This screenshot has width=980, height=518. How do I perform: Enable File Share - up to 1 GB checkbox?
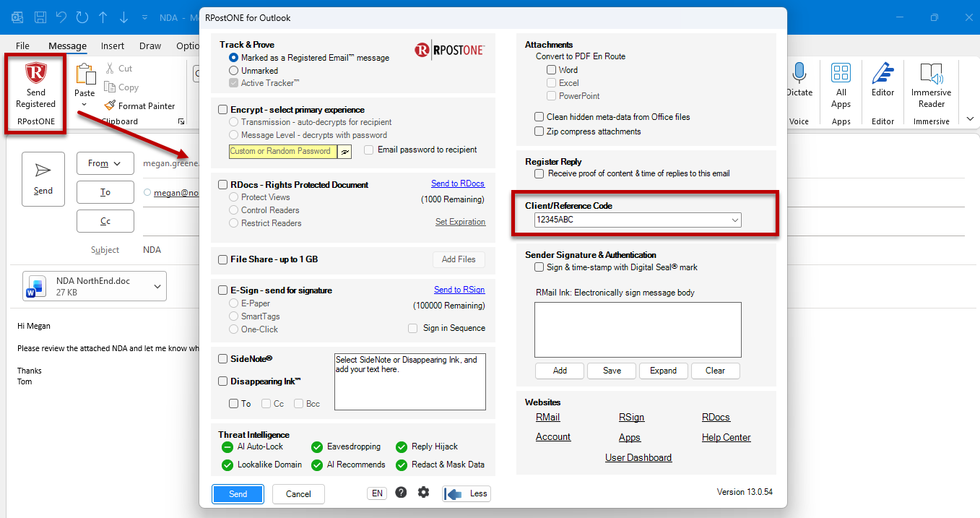click(x=223, y=259)
